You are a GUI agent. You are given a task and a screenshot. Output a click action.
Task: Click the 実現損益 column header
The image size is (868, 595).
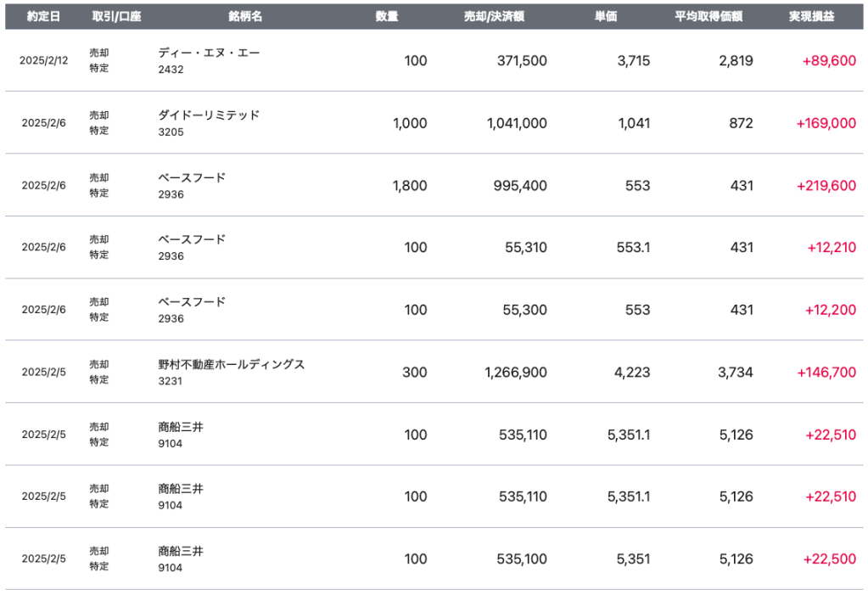(x=810, y=17)
